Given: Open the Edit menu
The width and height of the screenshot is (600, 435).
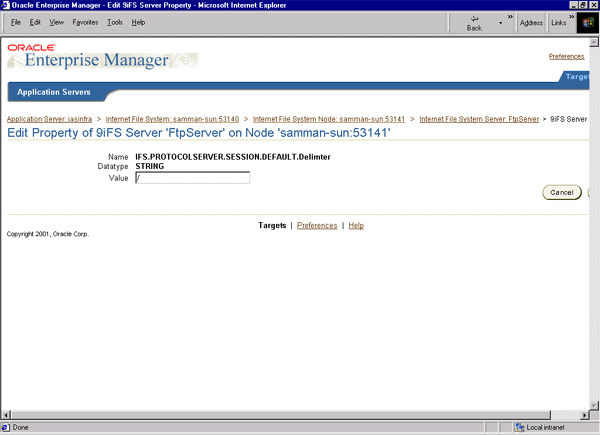Looking at the screenshot, I should tap(35, 23).
